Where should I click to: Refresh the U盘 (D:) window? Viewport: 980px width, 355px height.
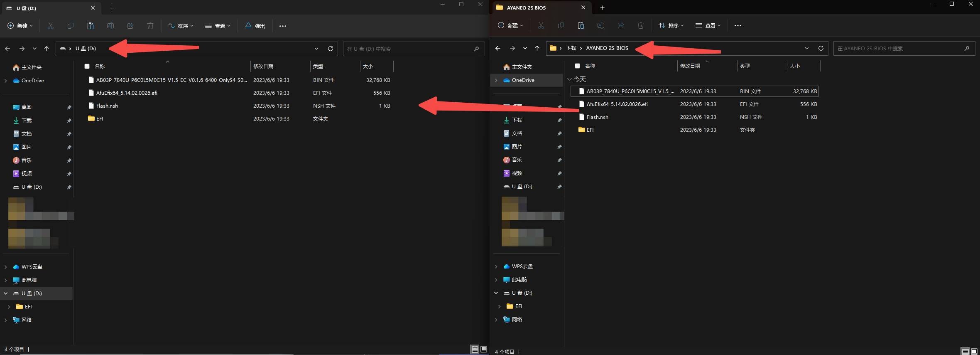pyautogui.click(x=331, y=49)
